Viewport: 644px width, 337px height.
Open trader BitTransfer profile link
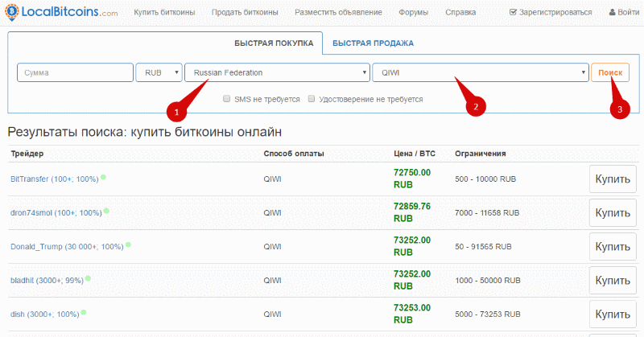click(54, 179)
